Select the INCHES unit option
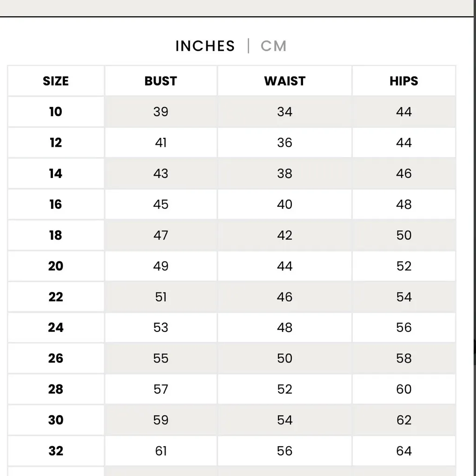Image resolution: width=476 pixels, height=476 pixels. click(205, 46)
